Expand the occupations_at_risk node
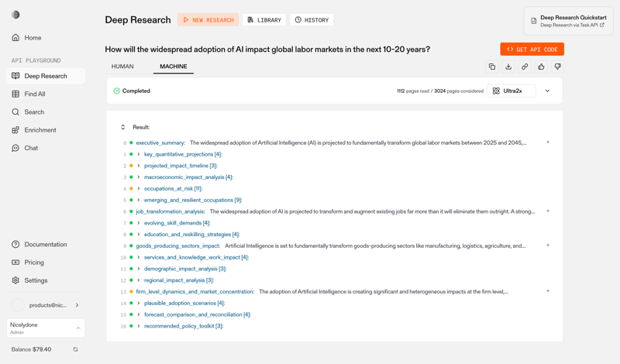Screen dimensions: 620x364 tap(139, 188)
